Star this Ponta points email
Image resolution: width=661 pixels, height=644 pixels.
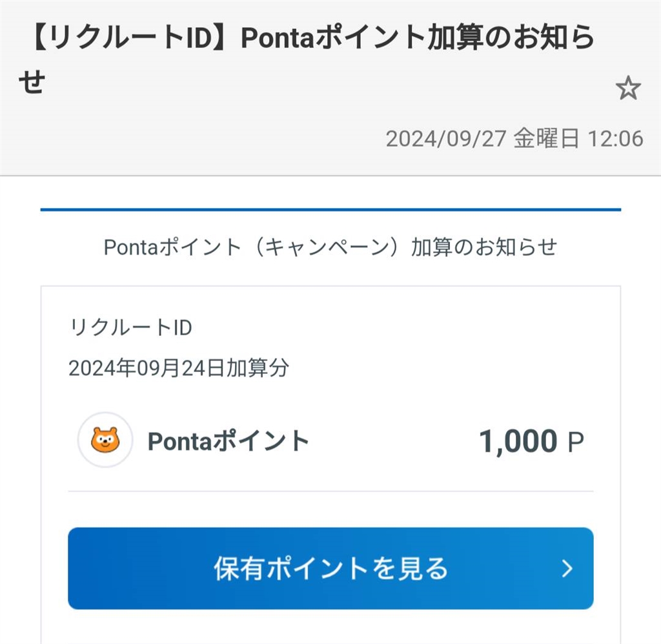click(627, 88)
